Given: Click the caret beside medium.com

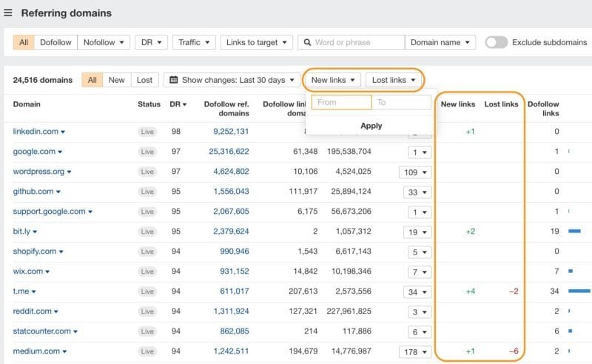Looking at the screenshot, I should [64, 351].
